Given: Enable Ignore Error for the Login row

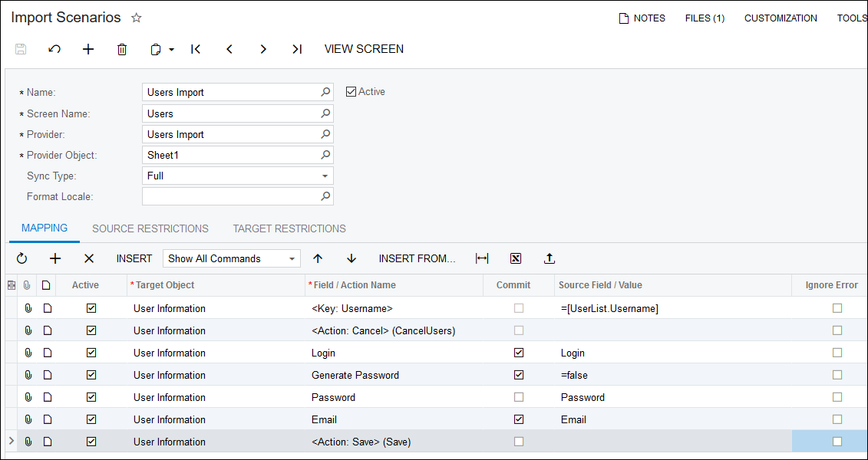Looking at the screenshot, I should [x=837, y=353].
